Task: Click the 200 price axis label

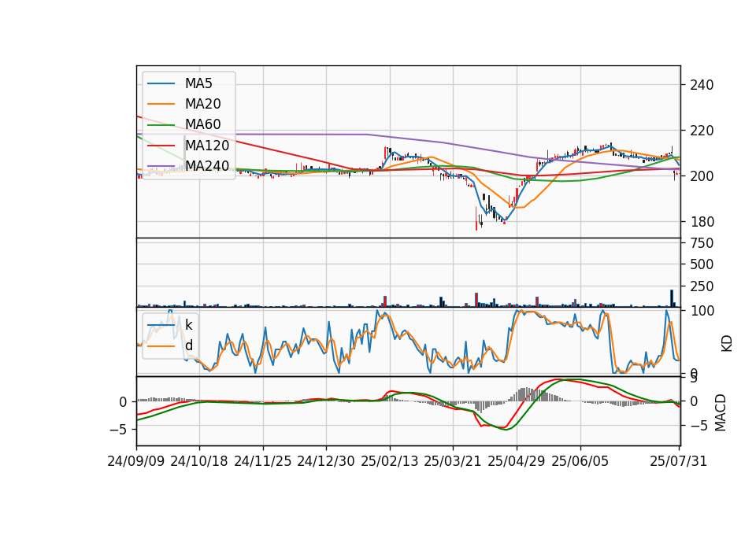Action: coord(702,176)
